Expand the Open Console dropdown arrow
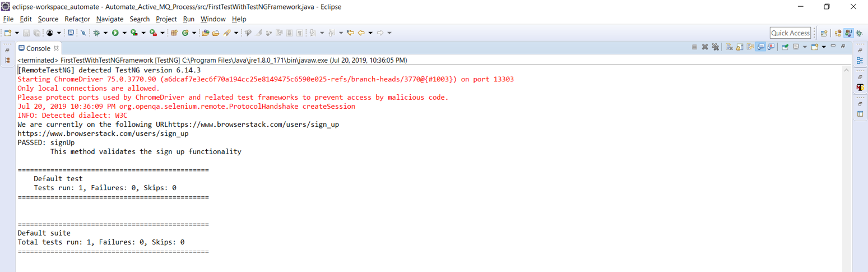 click(823, 47)
